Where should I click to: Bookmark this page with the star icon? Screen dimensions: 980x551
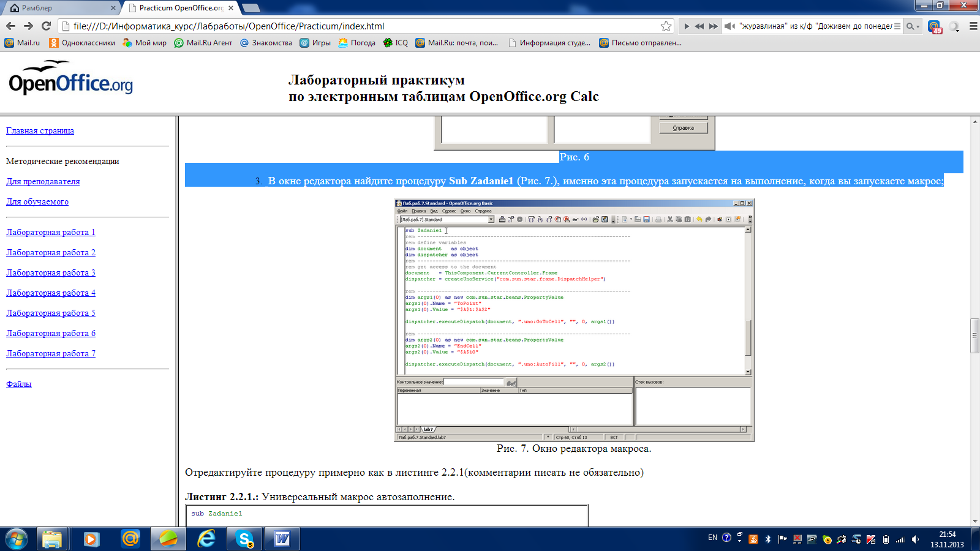[666, 26]
